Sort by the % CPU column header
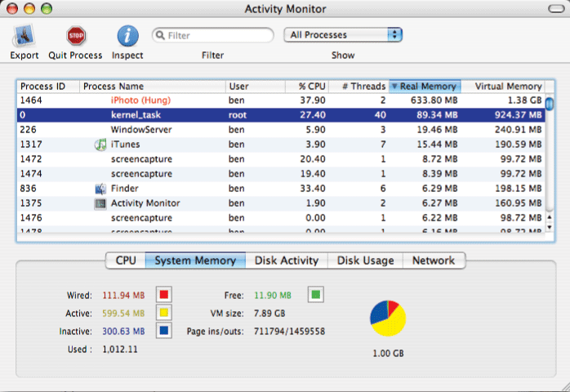Viewport: 570px width, 392px height. pyautogui.click(x=307, y=87)
